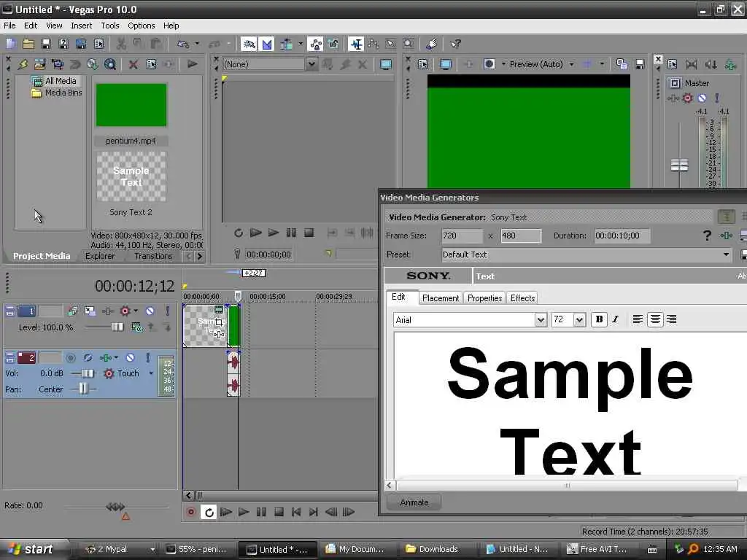Click the lightning bolt icon in Project Media
This screenshot has height=560, width=747.
(x=23, y=64)
